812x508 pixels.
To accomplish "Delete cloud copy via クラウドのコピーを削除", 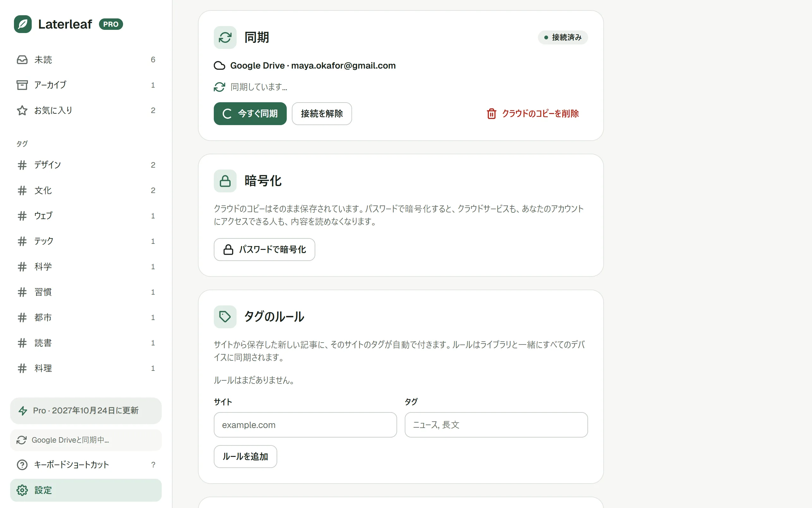I will coord(533,114).
